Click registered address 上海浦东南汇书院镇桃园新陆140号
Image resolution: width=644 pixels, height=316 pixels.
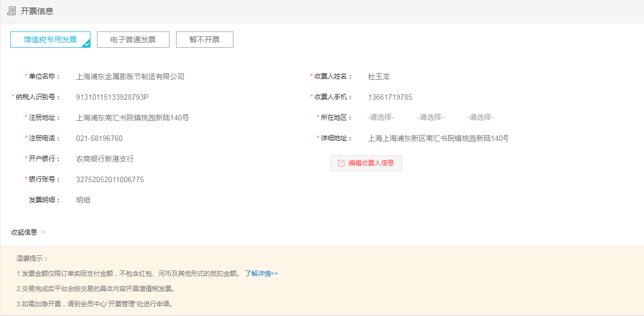133,118
